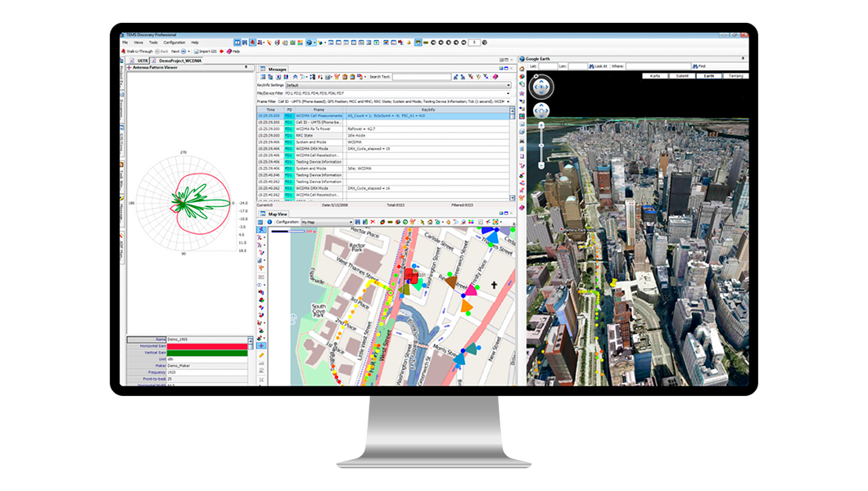Screen dimensions: 868x491
Task: Click the Where search field
Action: click(x=658, y=66)
